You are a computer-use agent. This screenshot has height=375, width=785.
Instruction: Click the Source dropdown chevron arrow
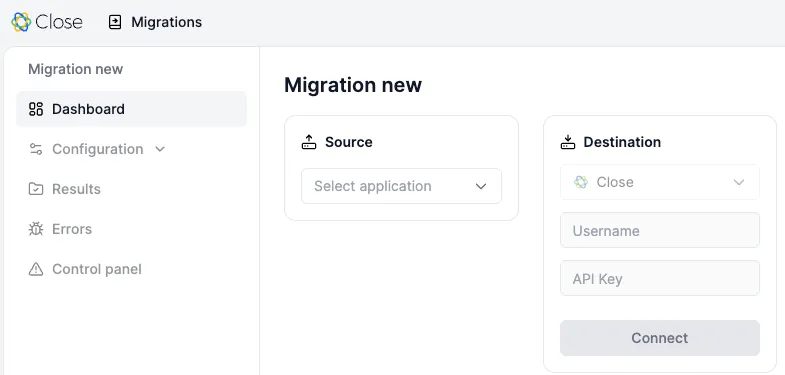481,186
